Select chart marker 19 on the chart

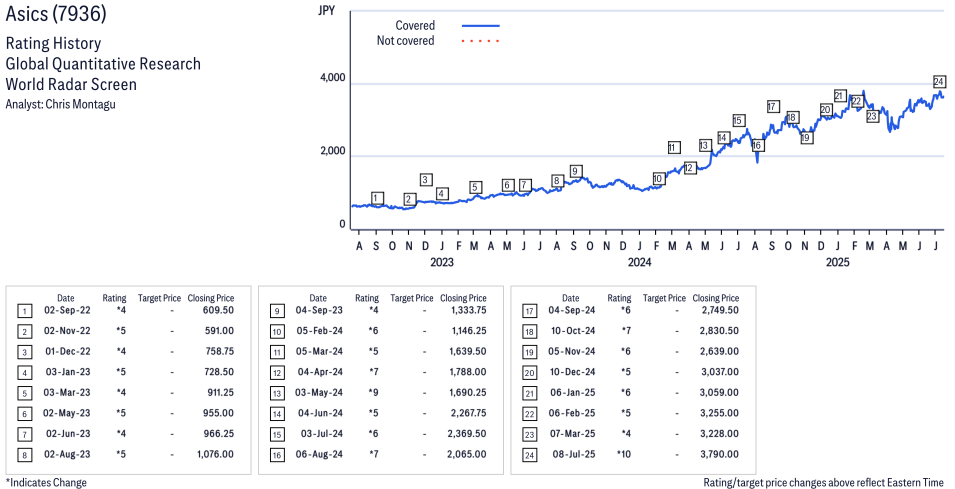tap(806, 138)
